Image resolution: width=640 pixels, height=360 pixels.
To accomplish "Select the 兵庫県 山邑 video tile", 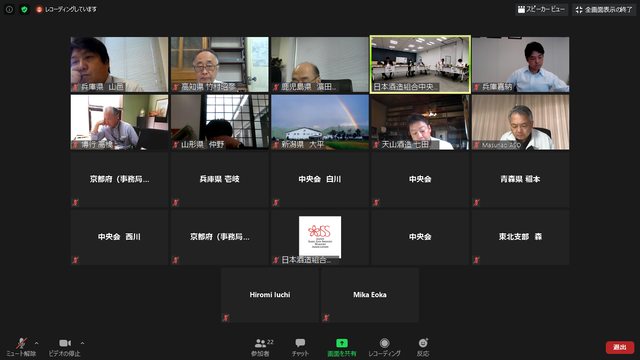I will (x=119, y=64).
